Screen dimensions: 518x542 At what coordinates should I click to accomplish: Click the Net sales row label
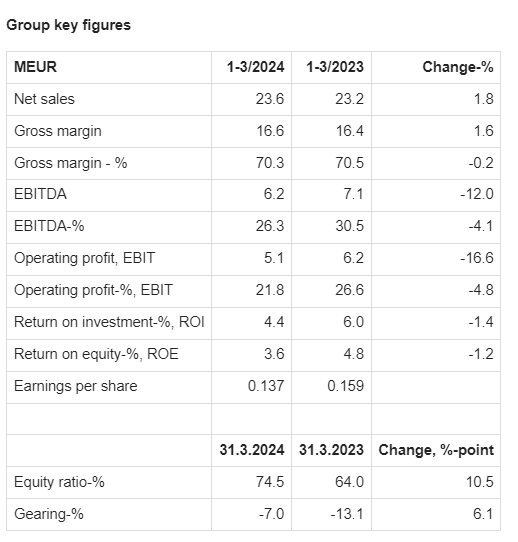[x=44, y=99]
